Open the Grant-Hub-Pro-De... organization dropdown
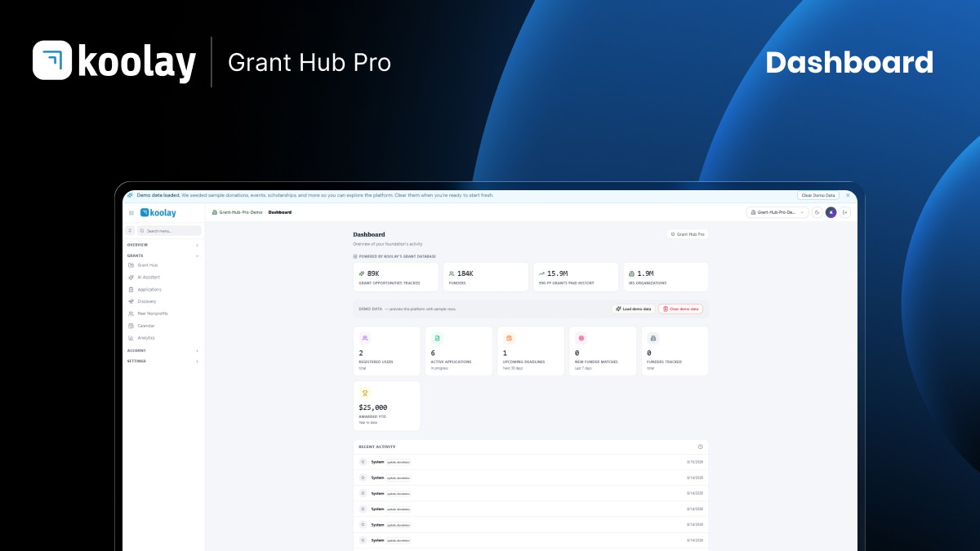Image resolution: width=980 pixels, height=551 pixels. pyautogui.click(x=777, y=212)
